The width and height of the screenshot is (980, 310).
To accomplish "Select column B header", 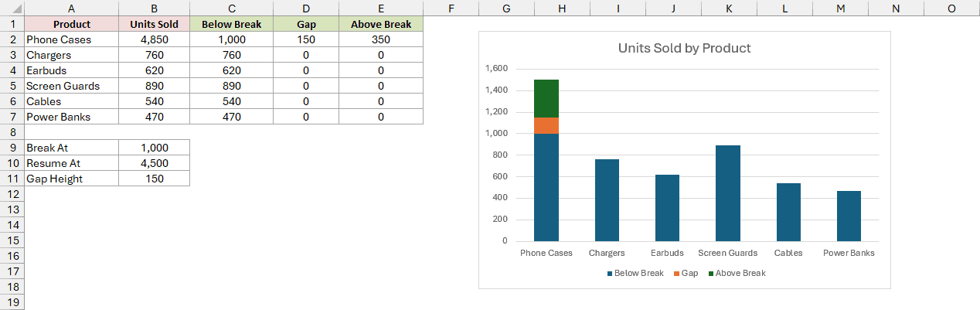I will coord(154,8).
